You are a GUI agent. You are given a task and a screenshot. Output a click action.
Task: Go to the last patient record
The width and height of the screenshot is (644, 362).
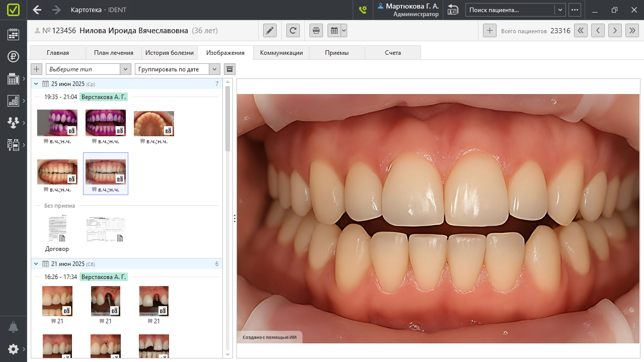coord(631,31)
